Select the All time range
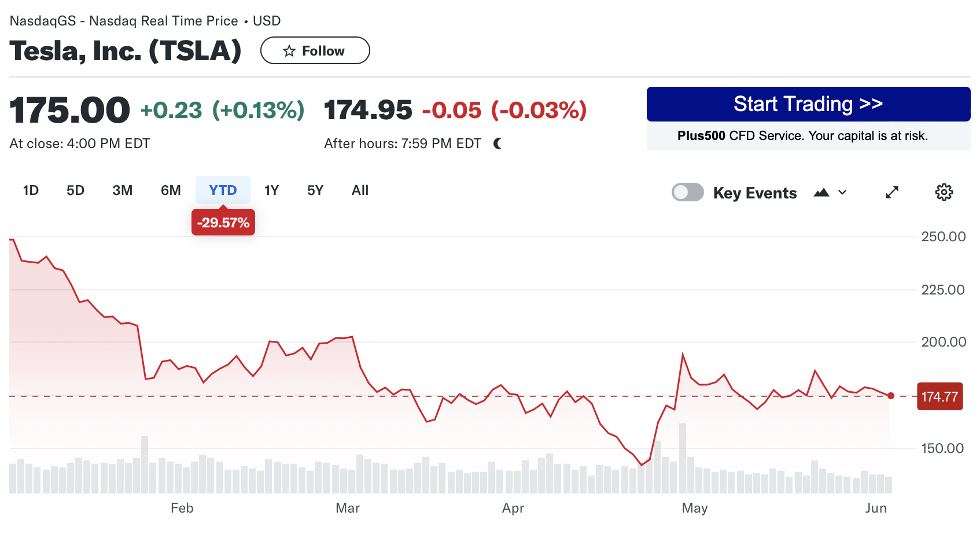The width and height of the screenshot is (980, 545). tap(360, 190)
